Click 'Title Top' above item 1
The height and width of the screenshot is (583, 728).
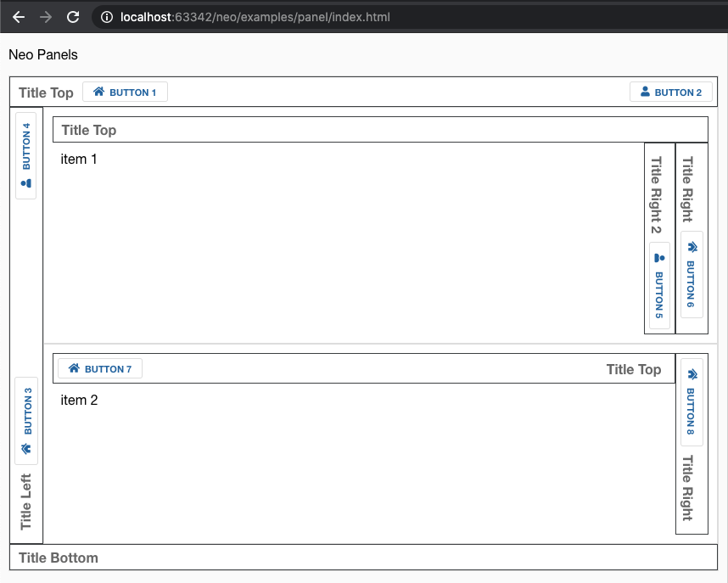click(89, 130)
